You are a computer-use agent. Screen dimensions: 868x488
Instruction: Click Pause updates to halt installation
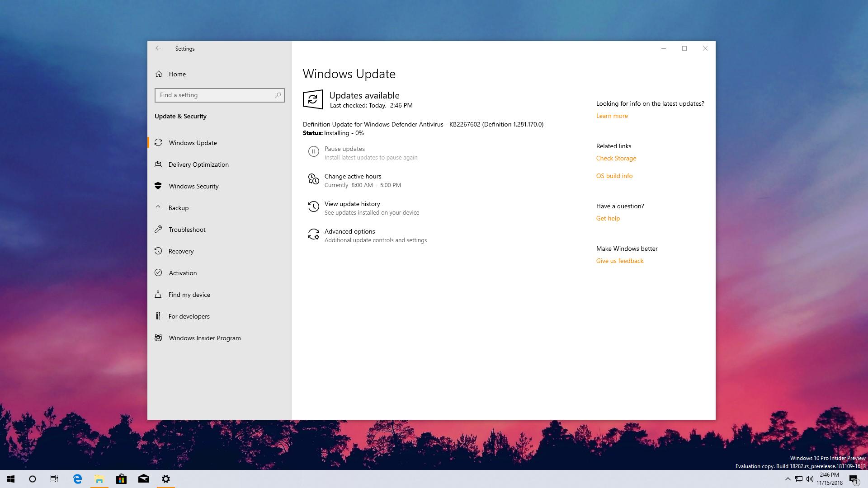[x=344, y=148]
